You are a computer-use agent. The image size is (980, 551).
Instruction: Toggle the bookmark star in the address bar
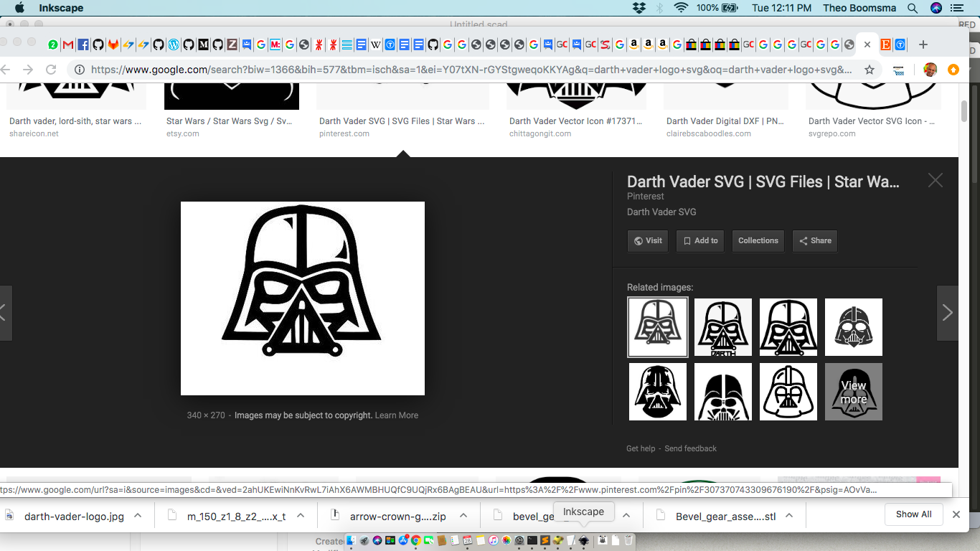(x=869, y=70)
